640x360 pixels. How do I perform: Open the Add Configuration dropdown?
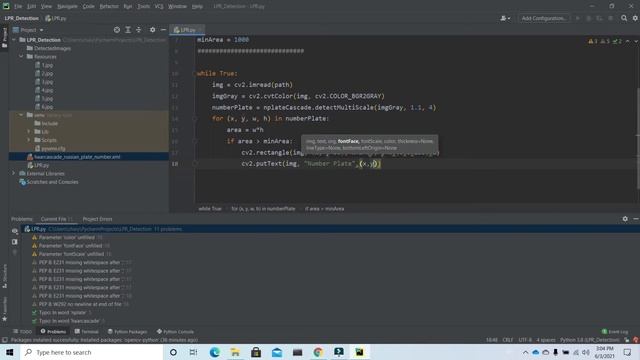(x=544, y=18)
